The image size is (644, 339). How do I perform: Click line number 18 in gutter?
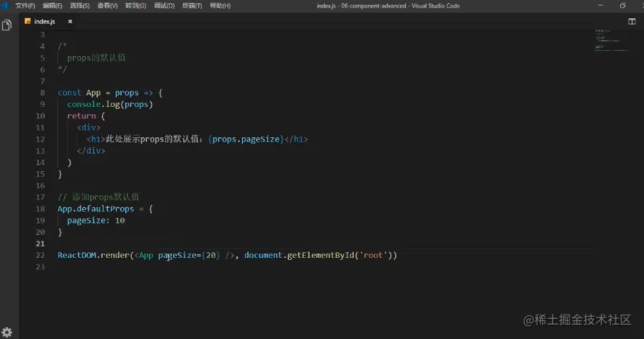pyautogui.click(x=41, y=208)
